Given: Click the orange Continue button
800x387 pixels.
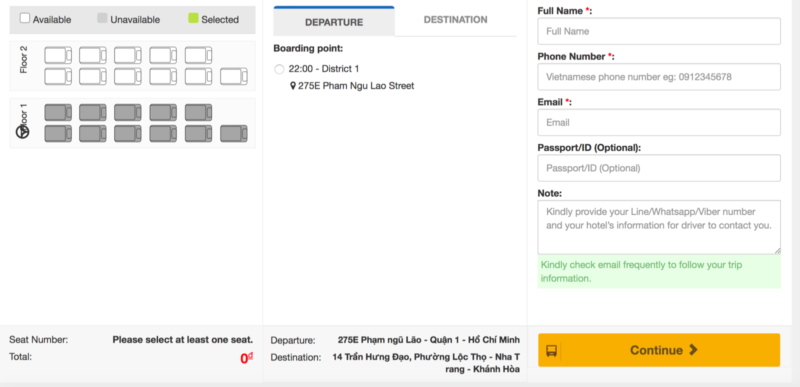Looking at the screenshot, I should pyautogui.click(x=659, y=350).
